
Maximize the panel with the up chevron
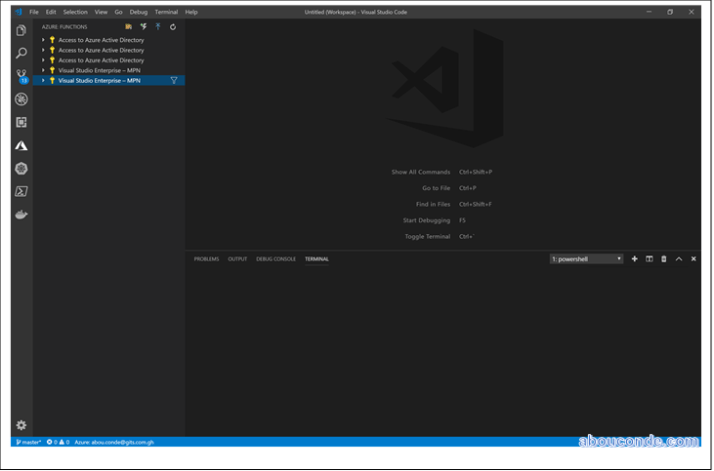678,259
